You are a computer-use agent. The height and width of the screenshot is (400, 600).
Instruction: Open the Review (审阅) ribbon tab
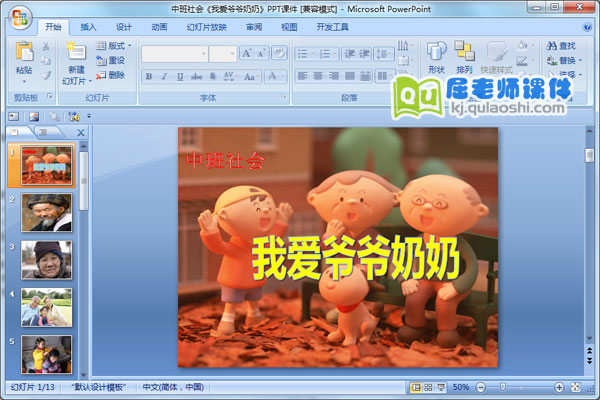tap(254, 27)
